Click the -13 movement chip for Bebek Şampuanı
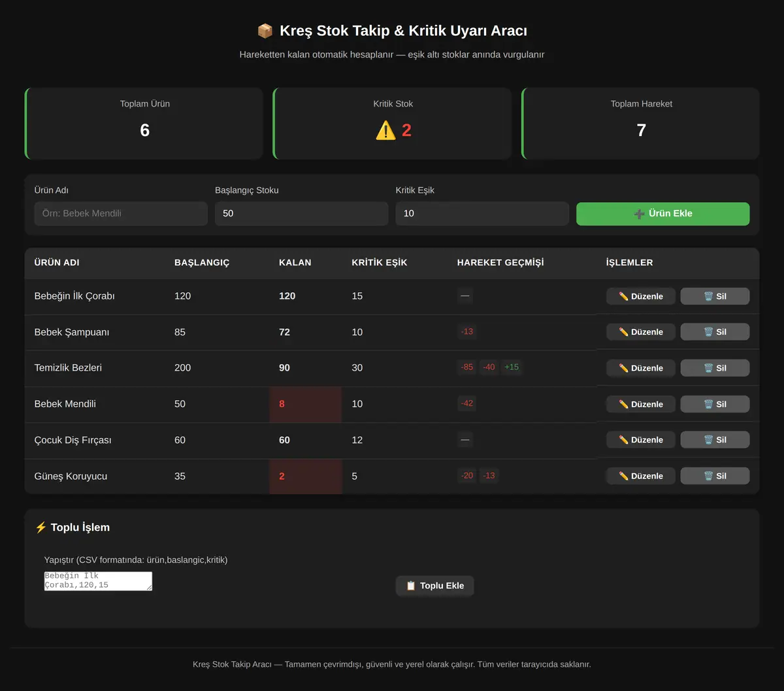Screen dimensions: 784x691 (x=466, y=331)
